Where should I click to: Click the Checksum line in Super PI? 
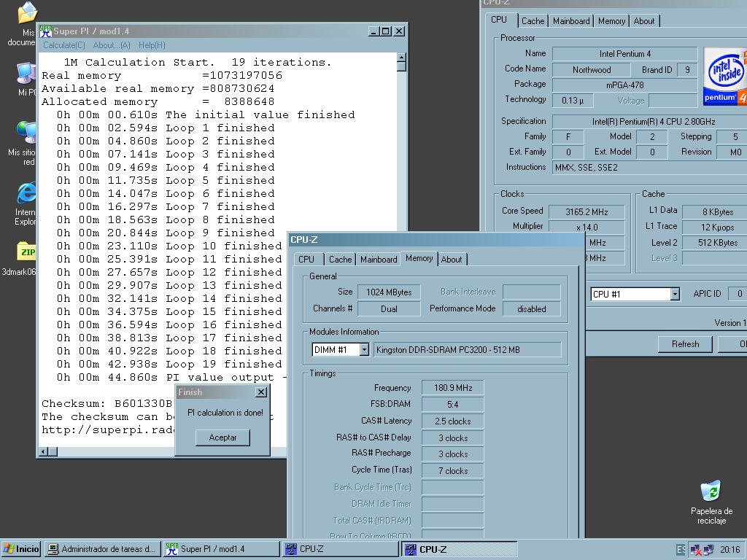107,403
